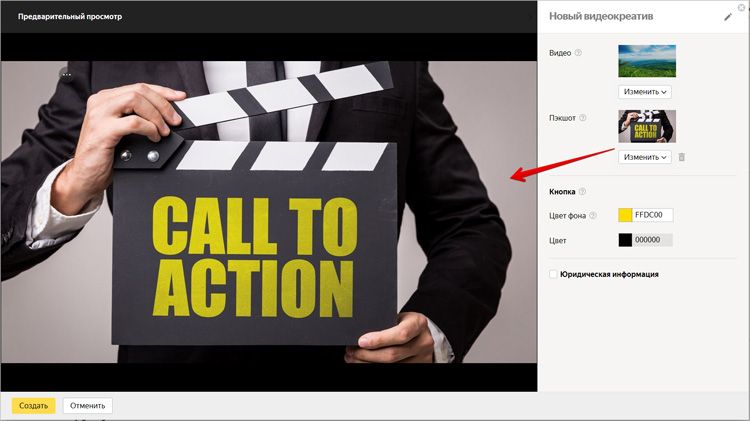Click the black text color swatch

pos(625,240)
